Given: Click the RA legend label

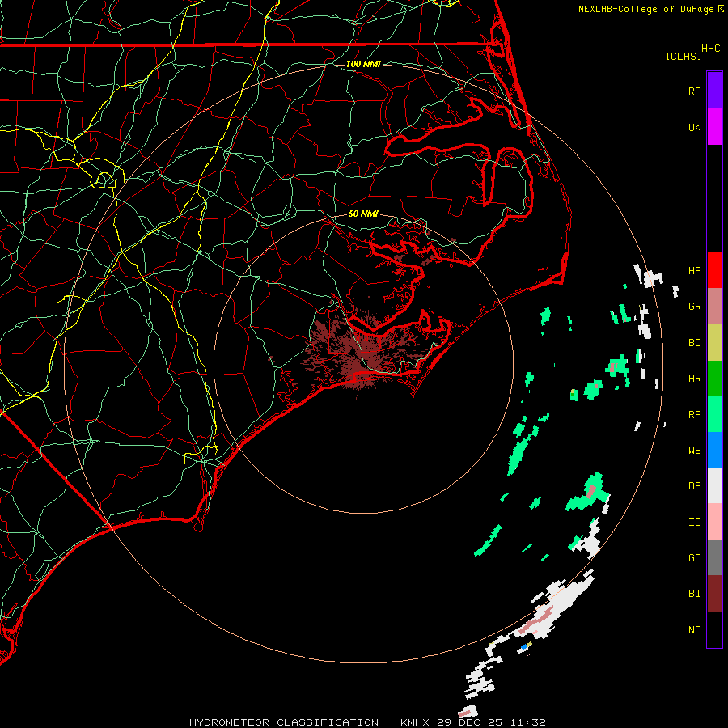Looking at the screenshot, I should 694,414.
